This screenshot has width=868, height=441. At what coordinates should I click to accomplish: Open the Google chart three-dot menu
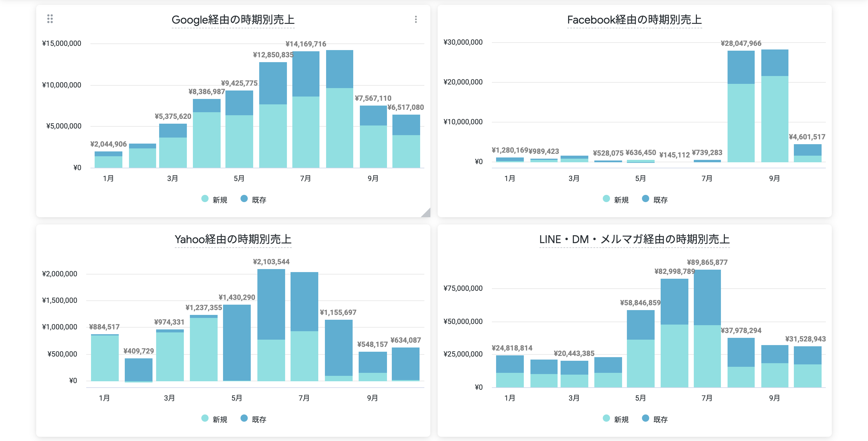[416, 19]
